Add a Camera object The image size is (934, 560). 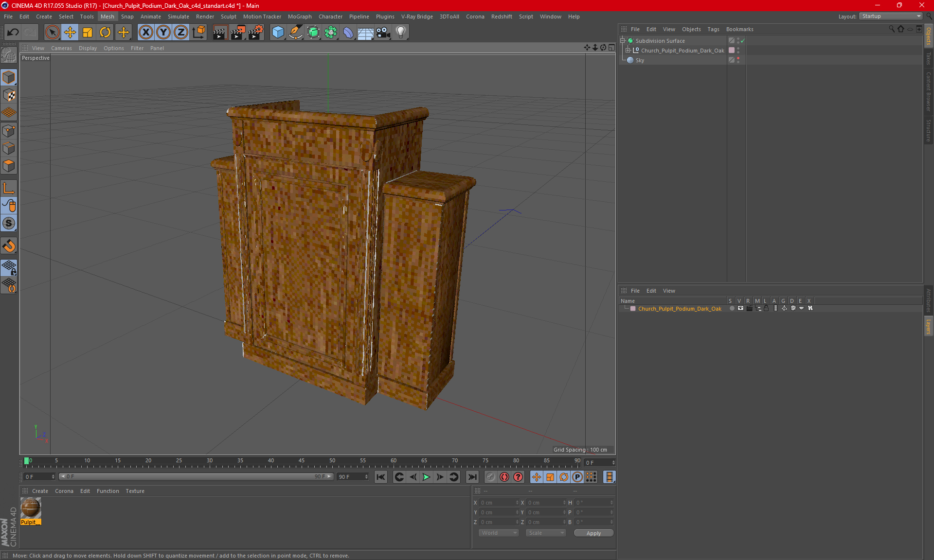(x=383, y=33)
